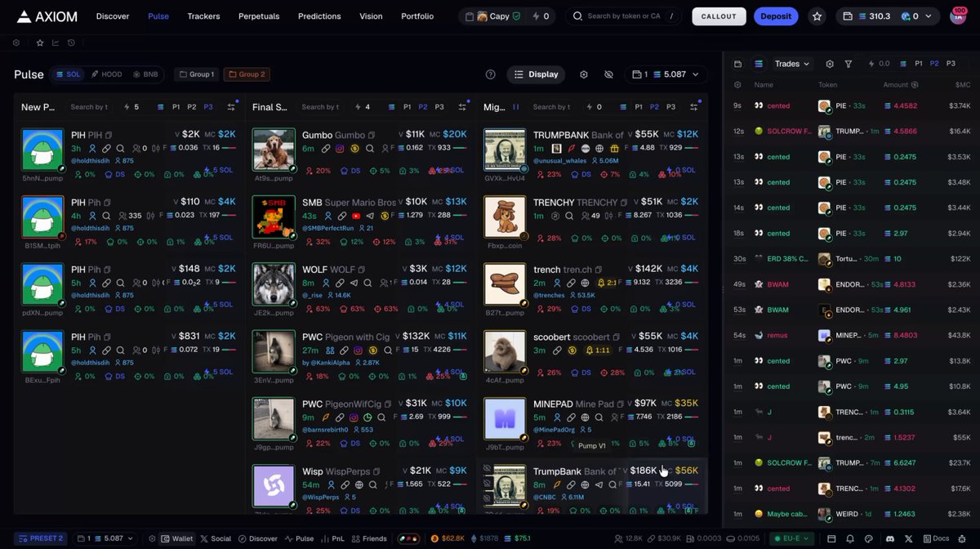Click PRESET 2 button in bottom bar

41,538
